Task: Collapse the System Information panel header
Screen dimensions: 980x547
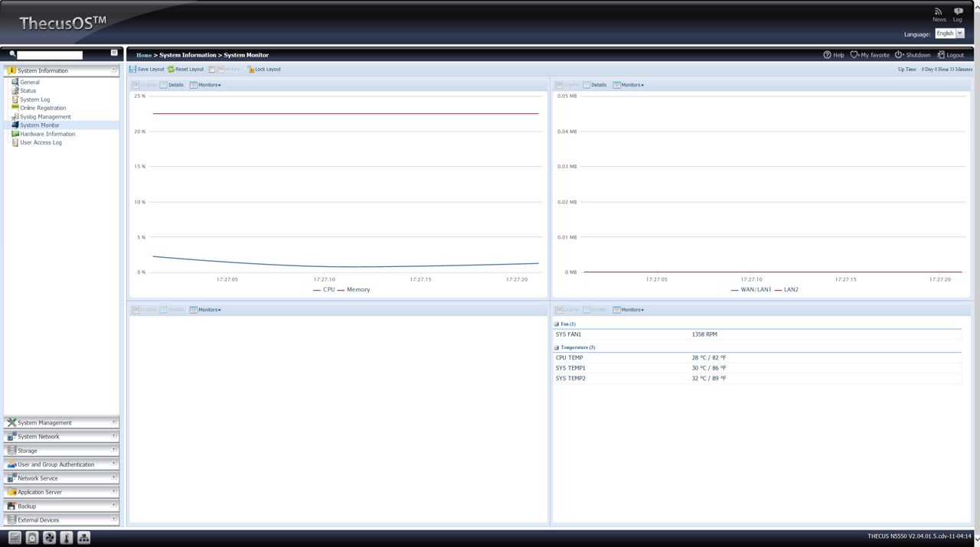Action: pyautogui.click(x=61, y=70)
